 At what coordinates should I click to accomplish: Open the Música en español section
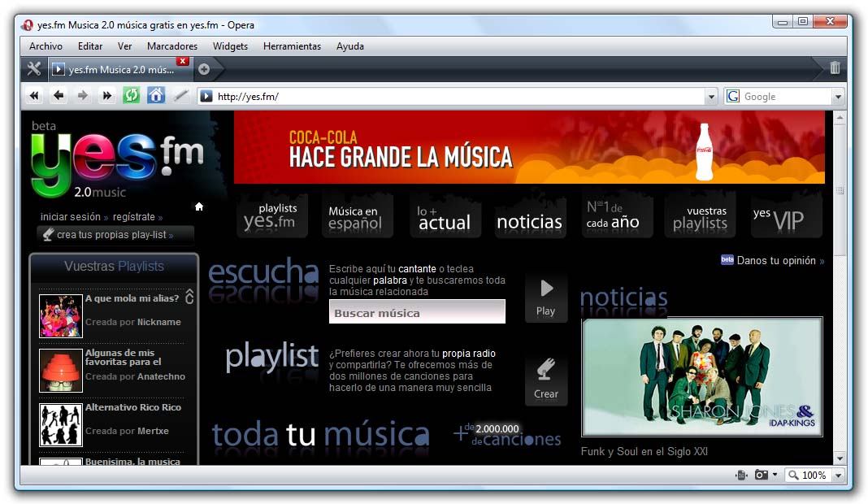(357, 216)
